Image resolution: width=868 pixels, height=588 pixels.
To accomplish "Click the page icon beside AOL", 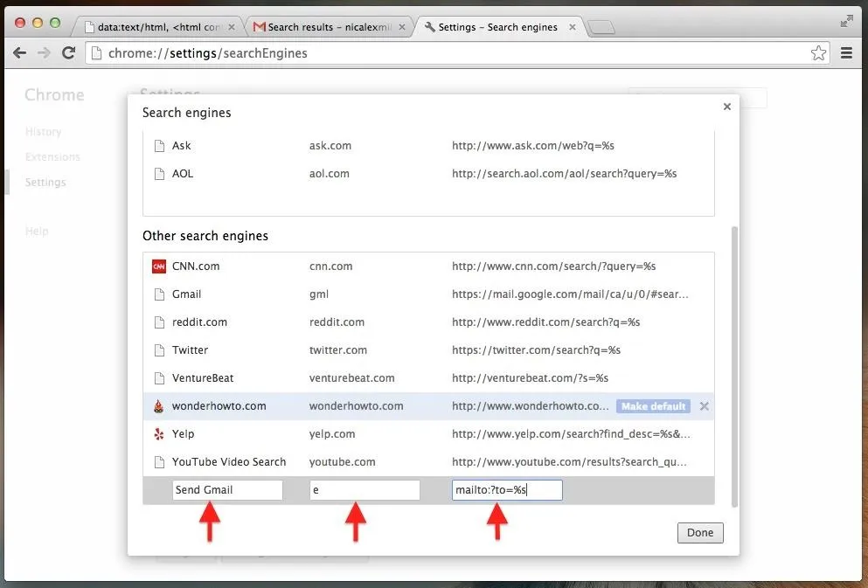I will (x=159, y=174).
